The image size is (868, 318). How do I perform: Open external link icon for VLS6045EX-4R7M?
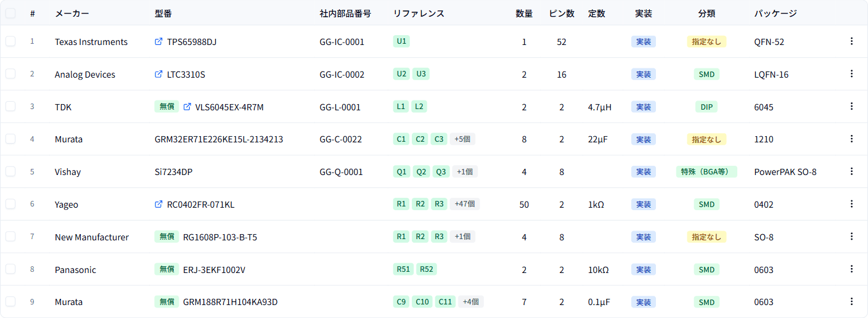187,107
